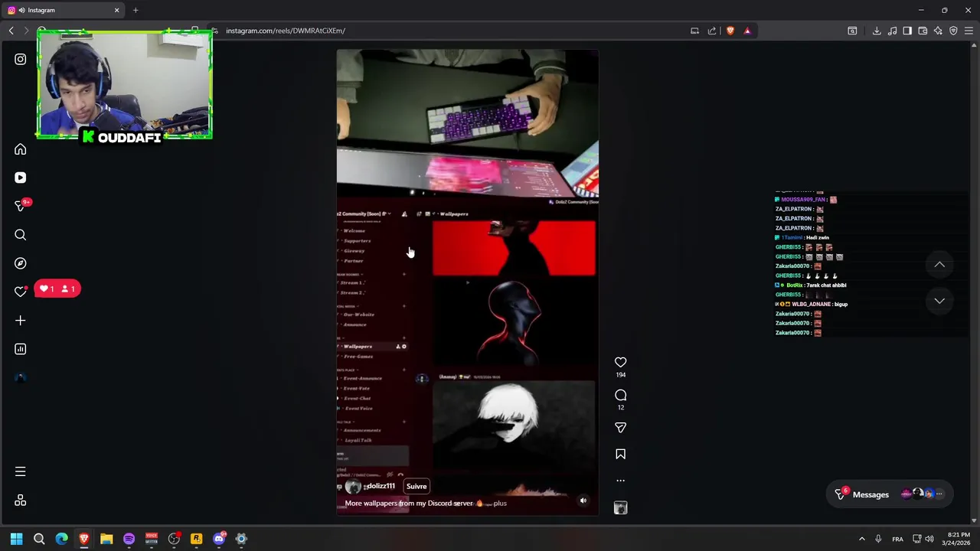Open Brave Wallet icon
The image size is (980, 551).
923,31
